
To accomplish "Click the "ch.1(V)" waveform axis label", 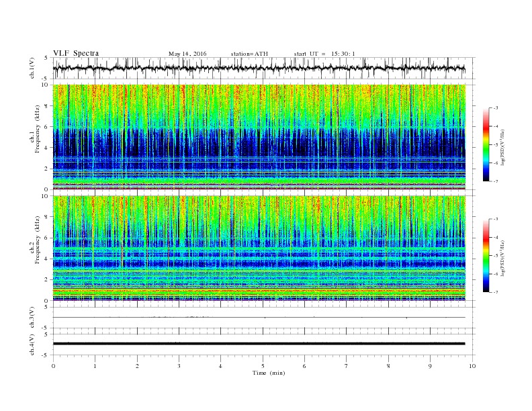I will 32,68.
